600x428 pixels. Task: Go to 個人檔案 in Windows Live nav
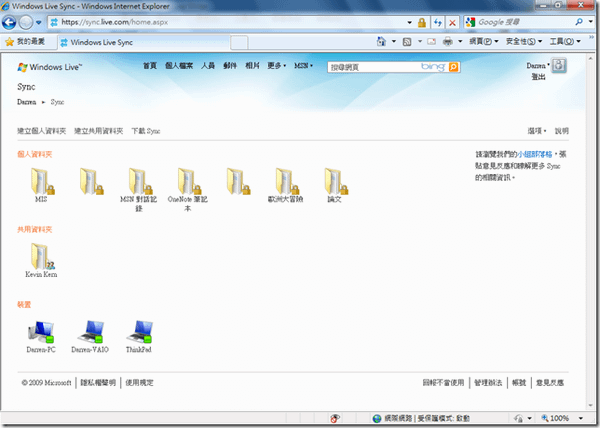coord(179,66)
